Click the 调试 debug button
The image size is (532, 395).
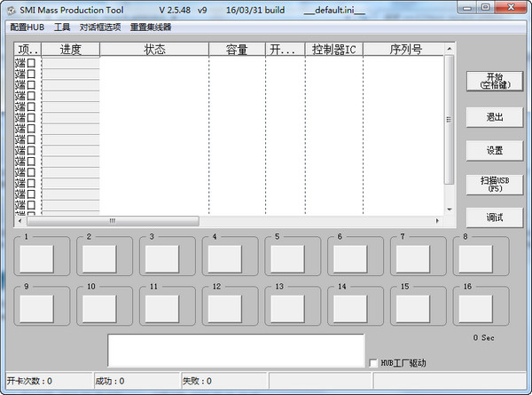[495, 217]
